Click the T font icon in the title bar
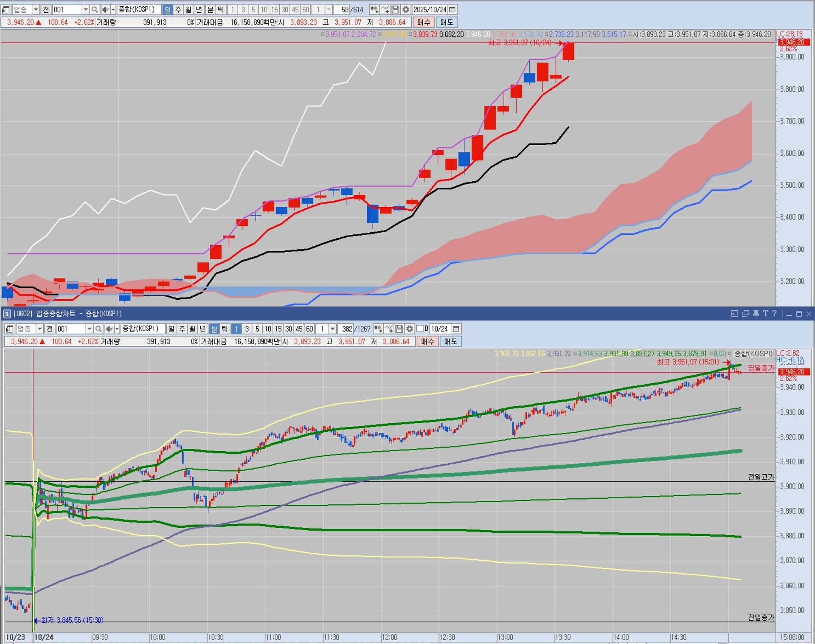 pos(765,314)
